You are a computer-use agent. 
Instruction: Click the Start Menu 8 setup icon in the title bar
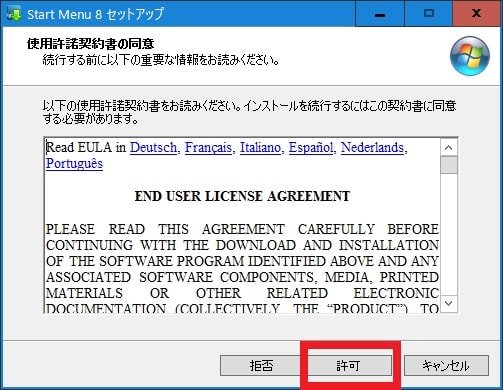tap(14, 14)
